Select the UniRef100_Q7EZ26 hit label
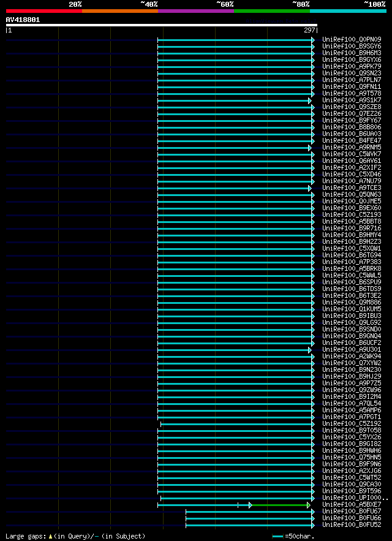Image resolution: width=392 pixels, height=541 pixels. tap(352, 113)
